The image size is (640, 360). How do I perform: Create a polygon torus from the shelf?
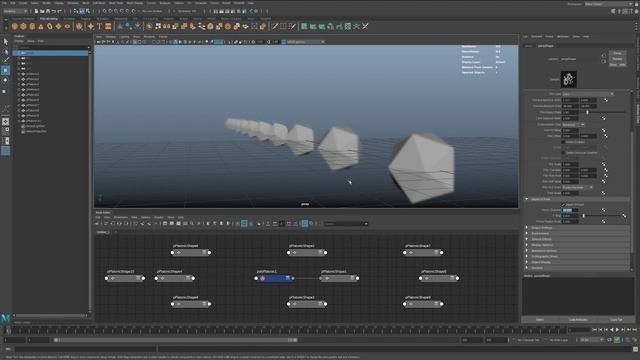pos(50,26)
